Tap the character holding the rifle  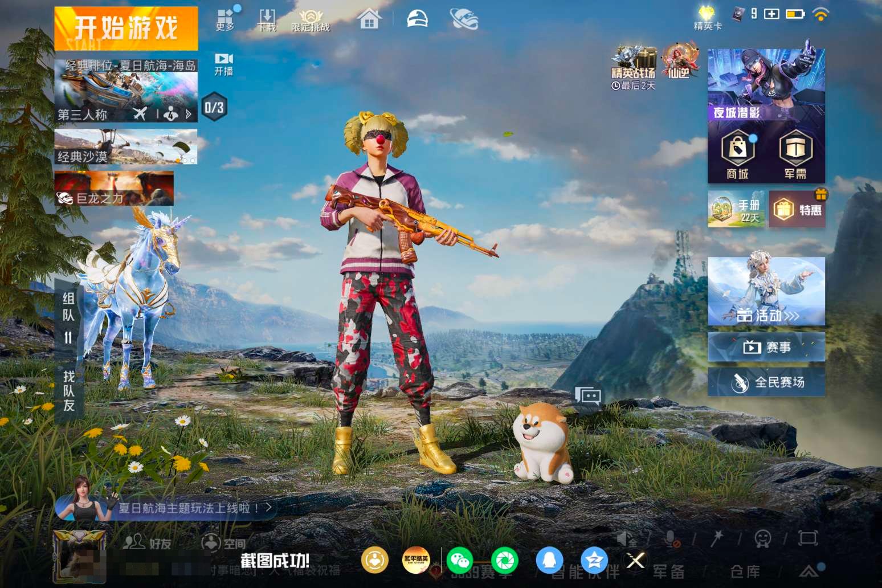click(393, 292)
